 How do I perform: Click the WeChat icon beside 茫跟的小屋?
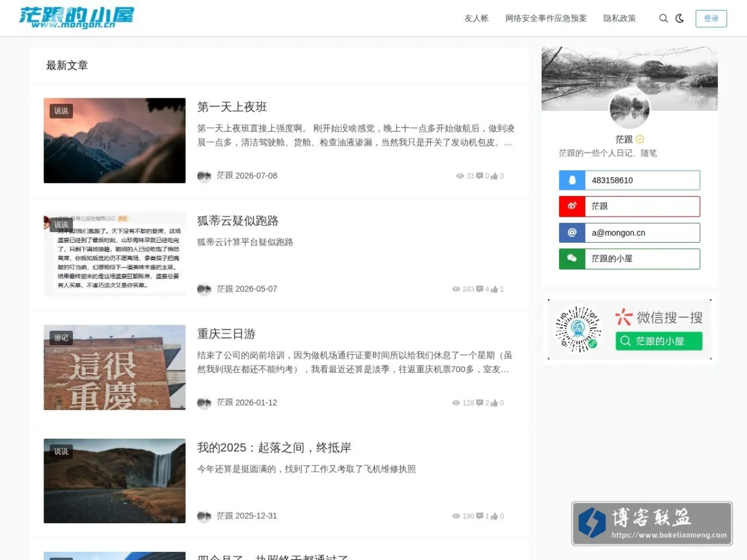point(572,259)
